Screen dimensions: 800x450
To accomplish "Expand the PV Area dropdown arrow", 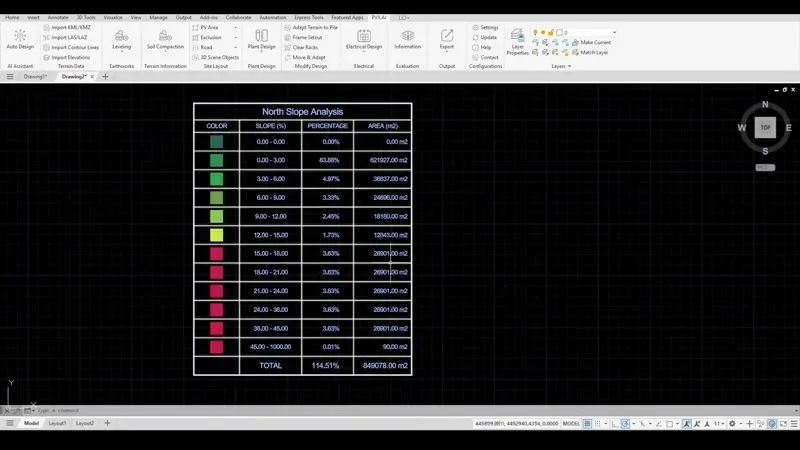I will coord(235,28).
